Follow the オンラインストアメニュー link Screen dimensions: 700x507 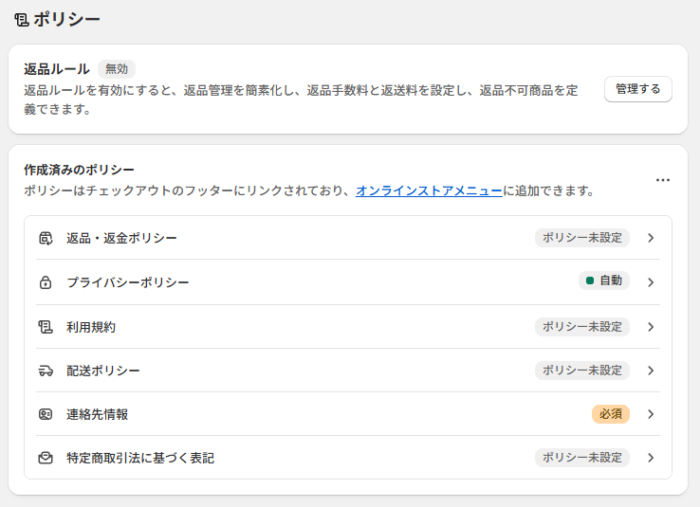point(429,190)
